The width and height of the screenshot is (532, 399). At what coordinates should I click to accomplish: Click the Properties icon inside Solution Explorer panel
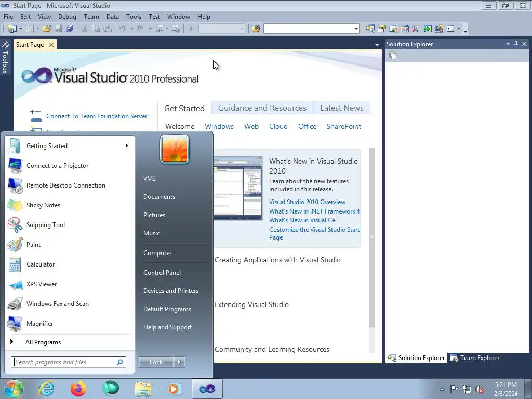pyautogui.click(x=393, y=56)
